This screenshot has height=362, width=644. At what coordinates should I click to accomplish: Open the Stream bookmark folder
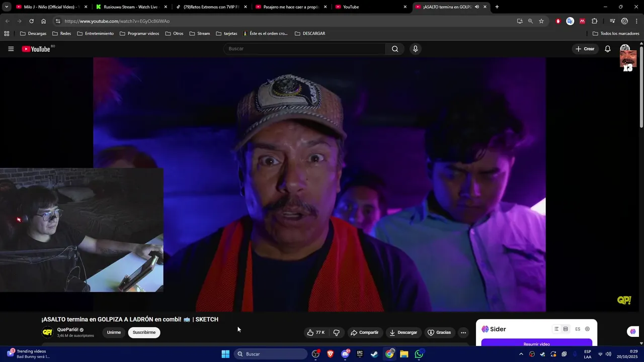[x=200, y=34]
